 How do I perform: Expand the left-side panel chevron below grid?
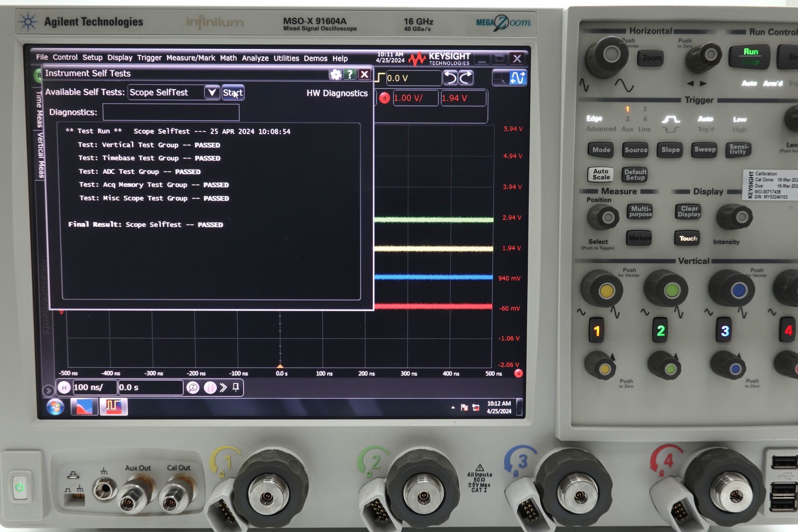click(x=48, y=390)
